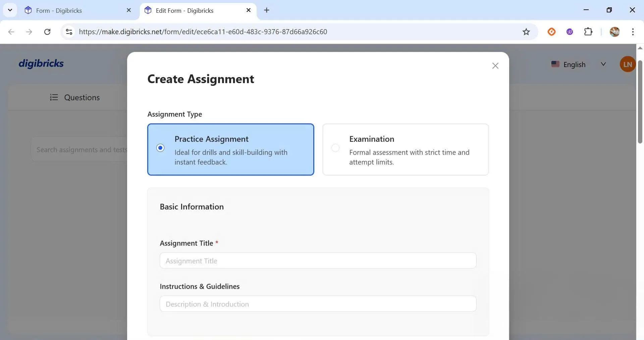Open a new browser tab
644x340 pixels.
267,10
